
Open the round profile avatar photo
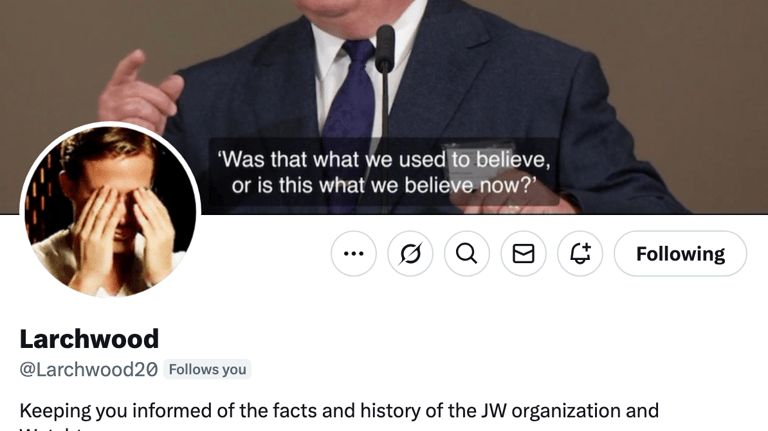(110, 212)
